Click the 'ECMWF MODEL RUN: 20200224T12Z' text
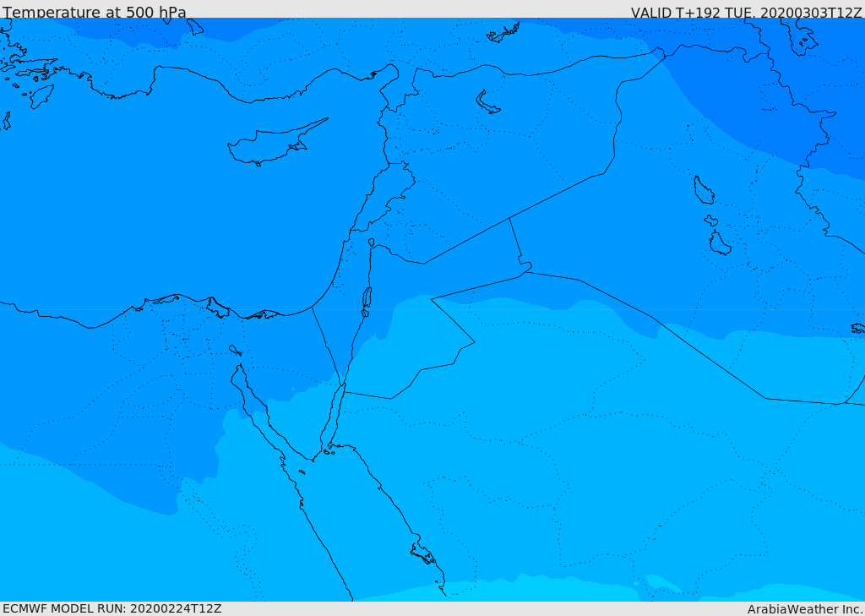This screenshot has width=865, height=616. (x=112, y=608)
